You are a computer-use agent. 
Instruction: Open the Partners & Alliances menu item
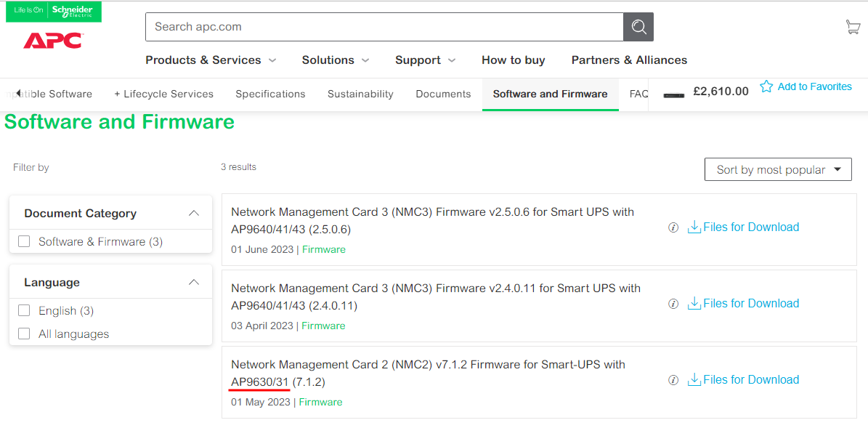(x=630, y=60)
